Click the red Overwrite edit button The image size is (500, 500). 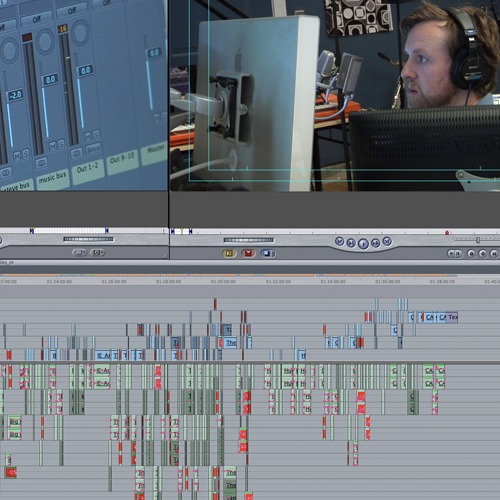click(248, 253)
